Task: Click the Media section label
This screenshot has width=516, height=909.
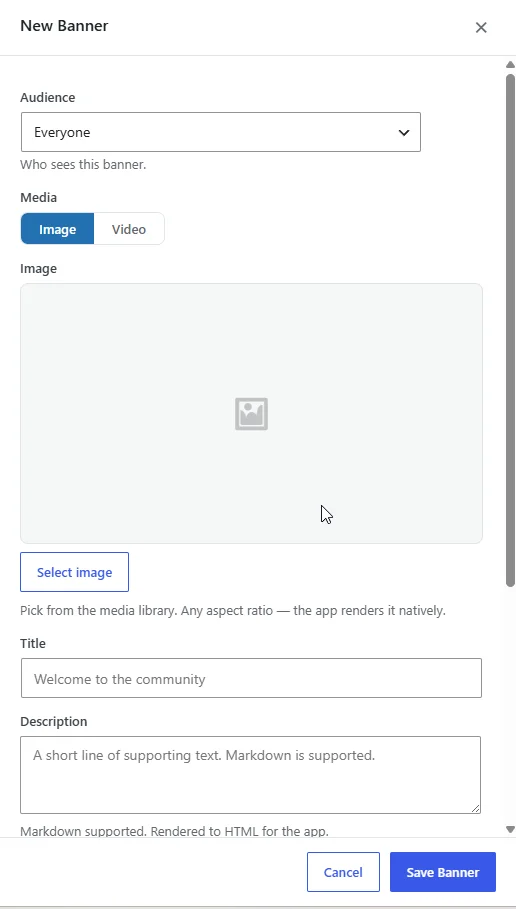Action: [x=38, y=198]
